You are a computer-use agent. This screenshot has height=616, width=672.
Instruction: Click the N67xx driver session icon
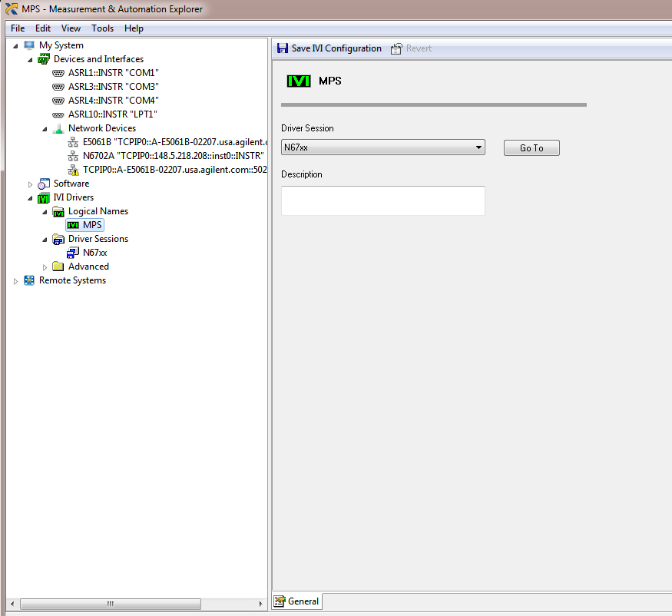tap(73, 253)
